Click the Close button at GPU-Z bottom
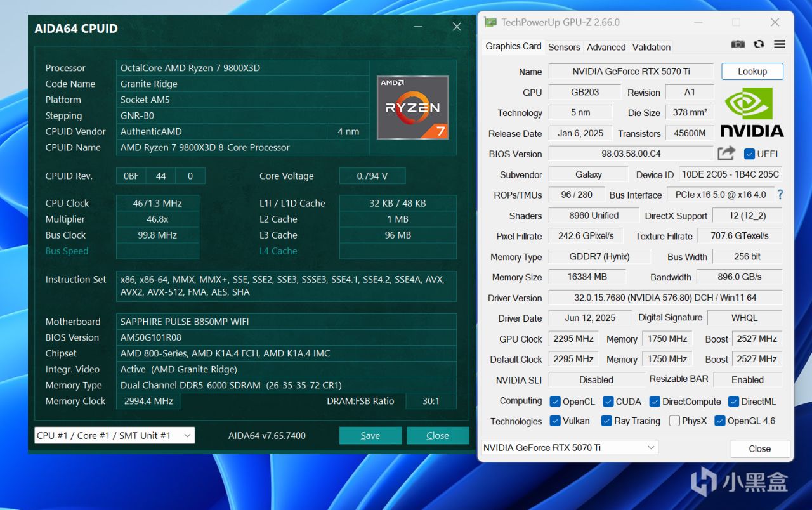The image size is (812, 510). tap(760, 448)
